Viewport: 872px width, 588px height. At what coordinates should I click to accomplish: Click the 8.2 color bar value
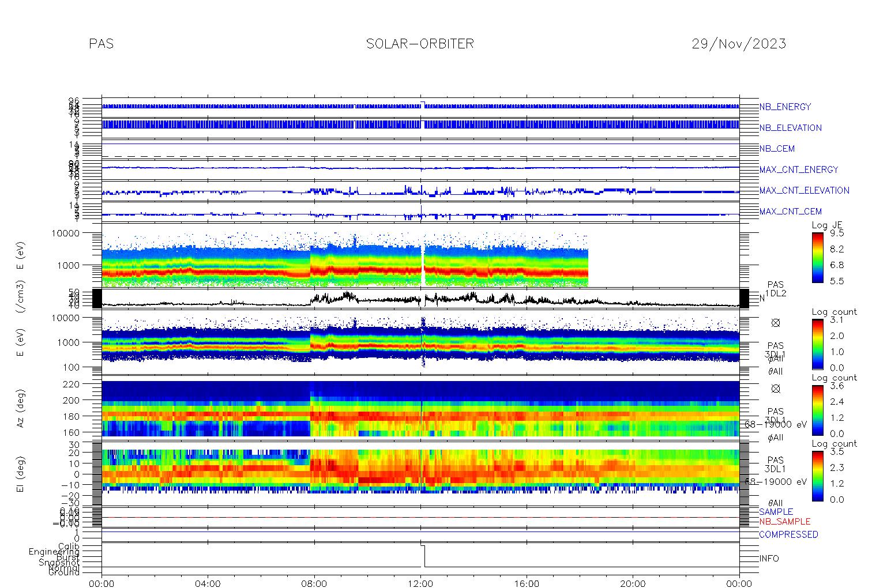coord(837,249)
